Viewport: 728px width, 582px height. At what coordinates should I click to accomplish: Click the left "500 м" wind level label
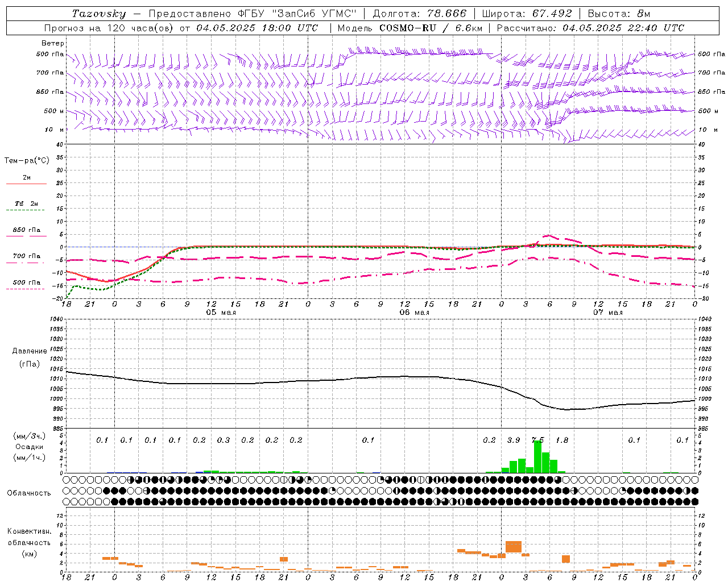(x=55, y=111)
